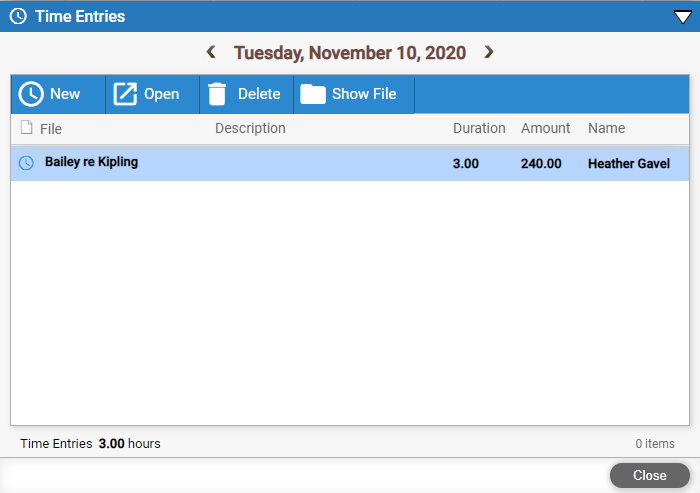Sort by Duration column header

tap(479, 128)
